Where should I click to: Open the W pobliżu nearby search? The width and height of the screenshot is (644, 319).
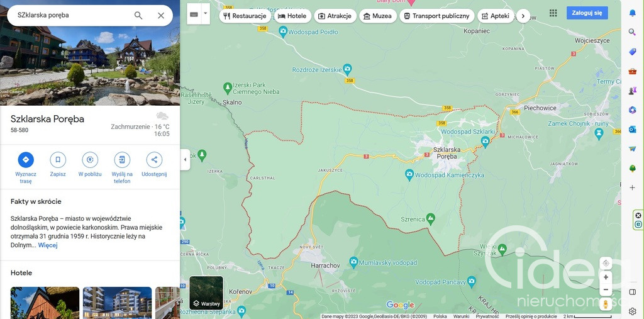90,160
